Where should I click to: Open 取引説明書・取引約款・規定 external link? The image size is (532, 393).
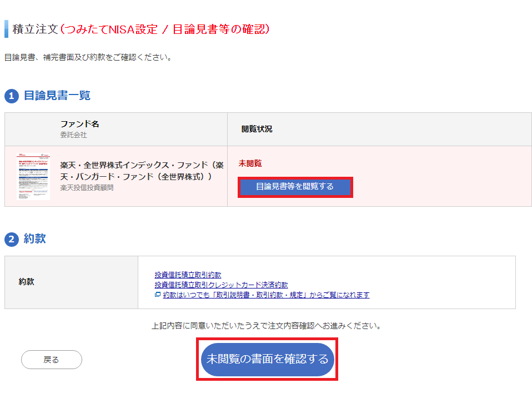266,295
